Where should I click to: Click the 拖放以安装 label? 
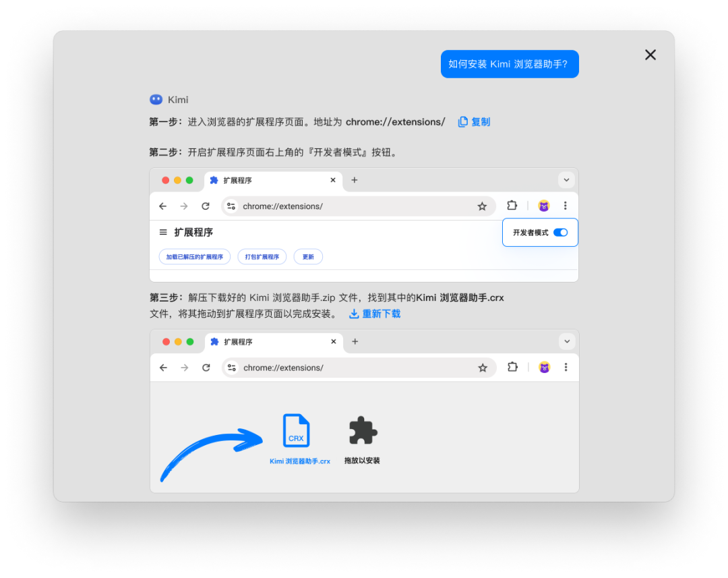[x=362, y=461]
